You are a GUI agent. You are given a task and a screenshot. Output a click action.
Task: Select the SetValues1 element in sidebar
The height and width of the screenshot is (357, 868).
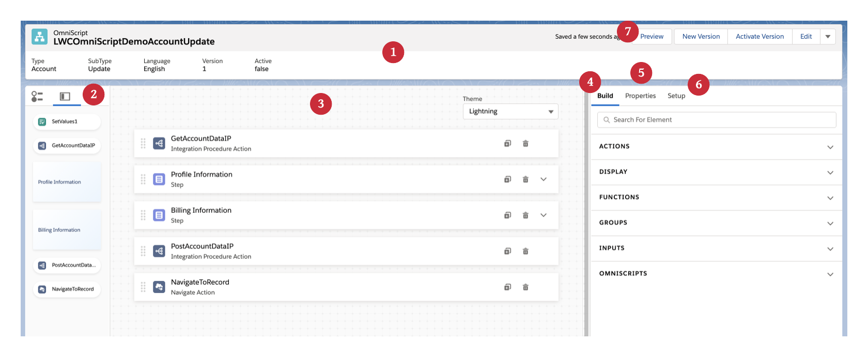66,122
